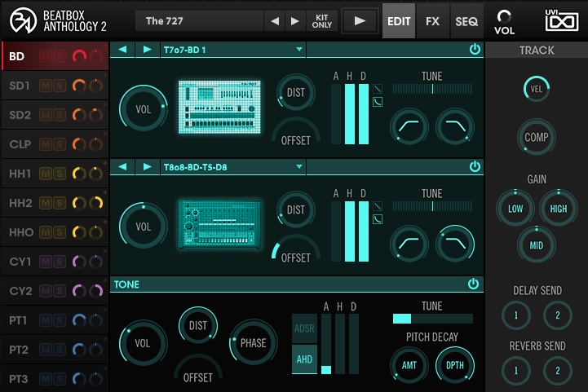Load the previous kit with left arrow
Viewport: 588px width, 392px height.
pos(275,21)
